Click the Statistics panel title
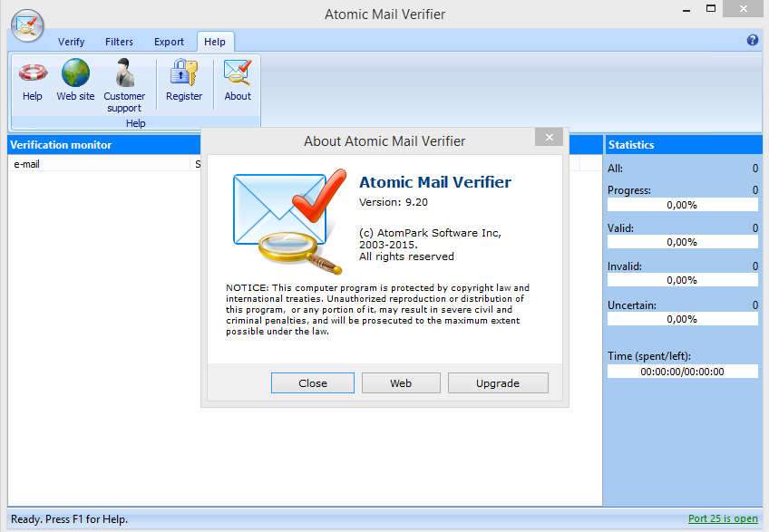Image resolution: width=769 pixels, height=532 pixels. 631,145
